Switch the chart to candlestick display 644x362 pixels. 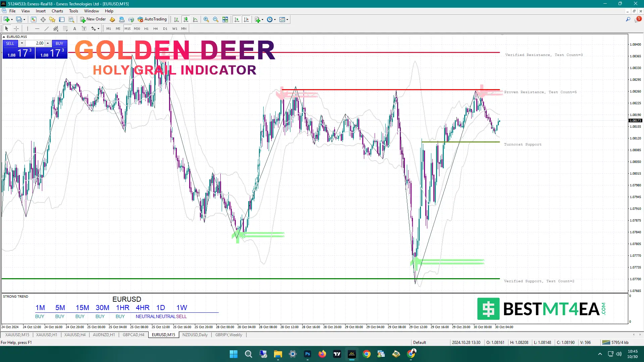186,19
